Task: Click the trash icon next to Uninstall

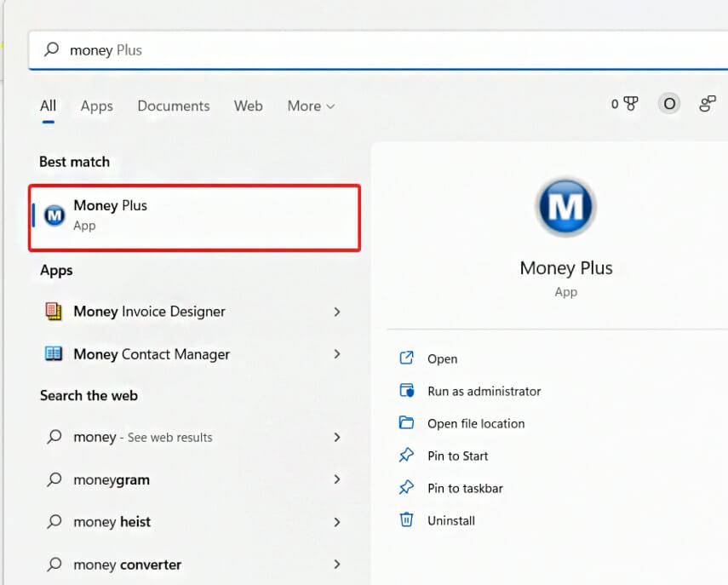Action: pyautogui.click(x=409, y=520)
